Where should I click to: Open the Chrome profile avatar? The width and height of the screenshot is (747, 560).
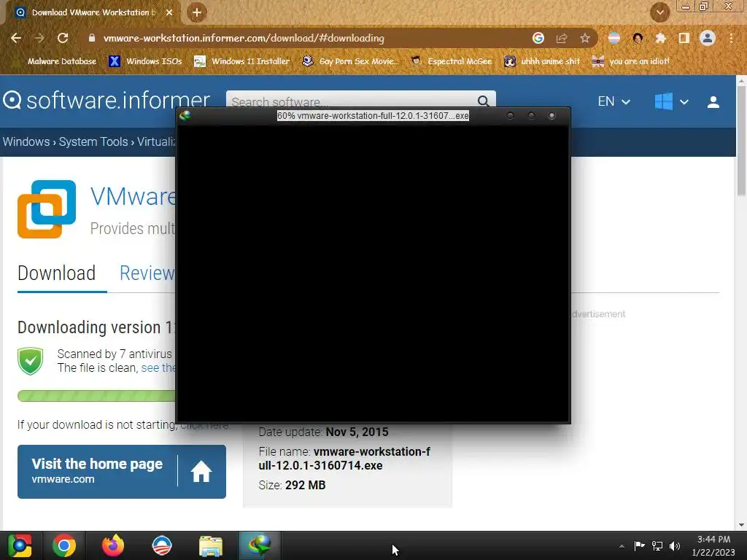tap(708, 38)
